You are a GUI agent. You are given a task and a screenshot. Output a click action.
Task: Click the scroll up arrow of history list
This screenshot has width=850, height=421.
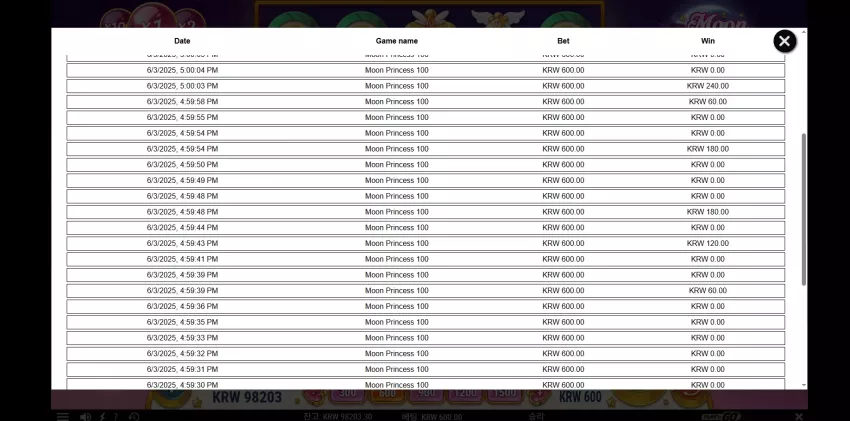pos(803,32)
